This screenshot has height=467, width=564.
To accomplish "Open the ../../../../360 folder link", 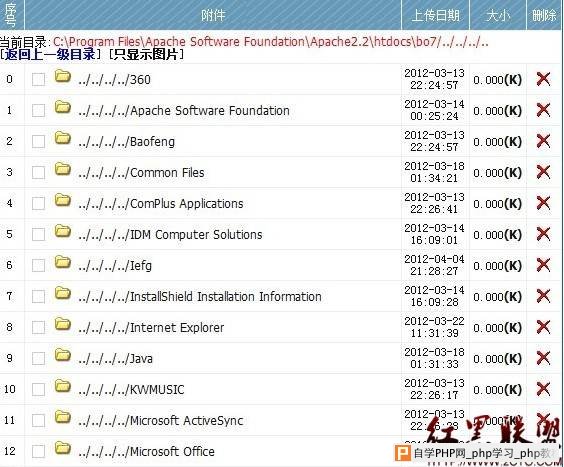I will (x=114, y=80).
